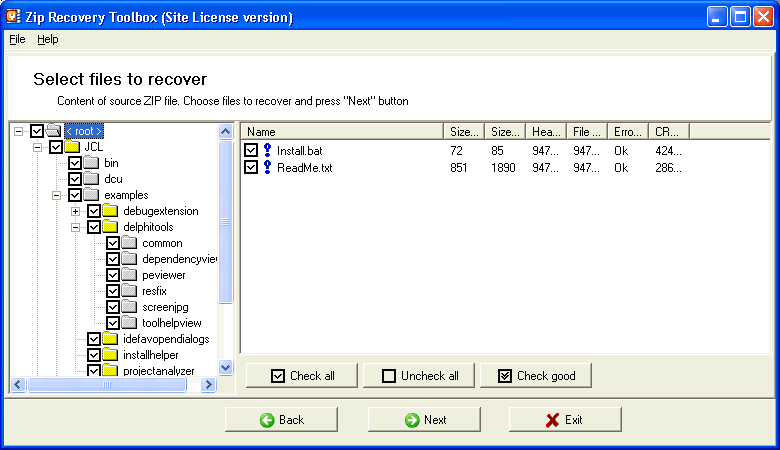This screenshot has width=780, height=450.
Task: Click the Check good button
Action: coord(536,375)
